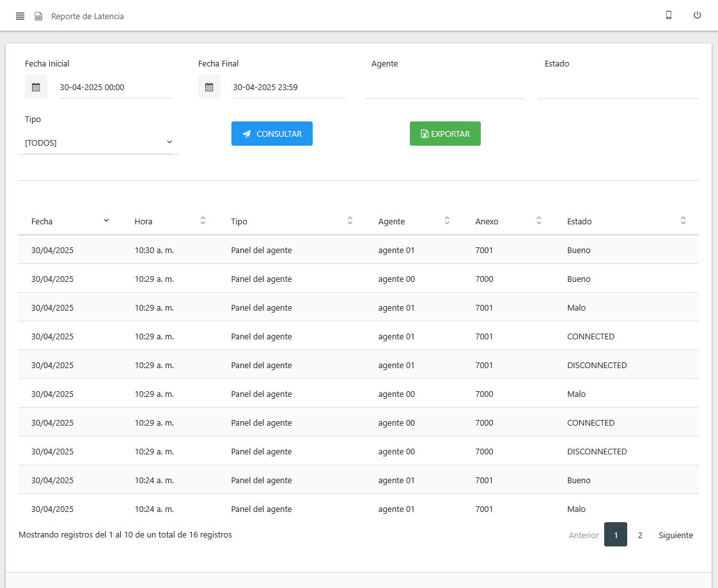Image resolution: width=718 pixels, height=588 pixels.
Task: Sort table by Hora column arrows
Action: pos(203,220)
